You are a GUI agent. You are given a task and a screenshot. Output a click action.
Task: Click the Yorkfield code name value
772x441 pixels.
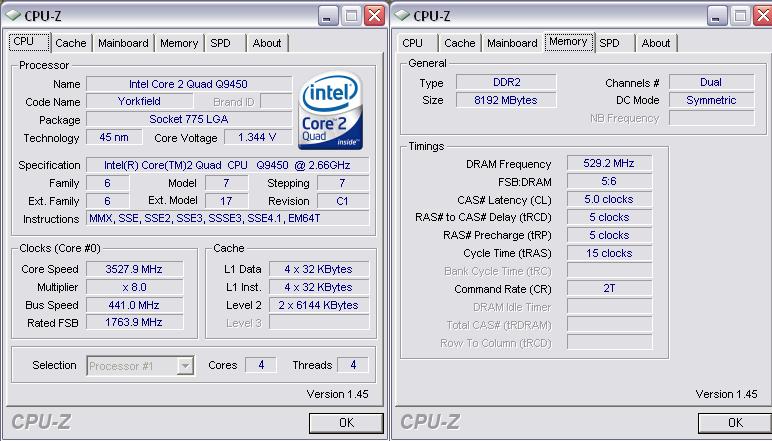[x=139, y=101]
